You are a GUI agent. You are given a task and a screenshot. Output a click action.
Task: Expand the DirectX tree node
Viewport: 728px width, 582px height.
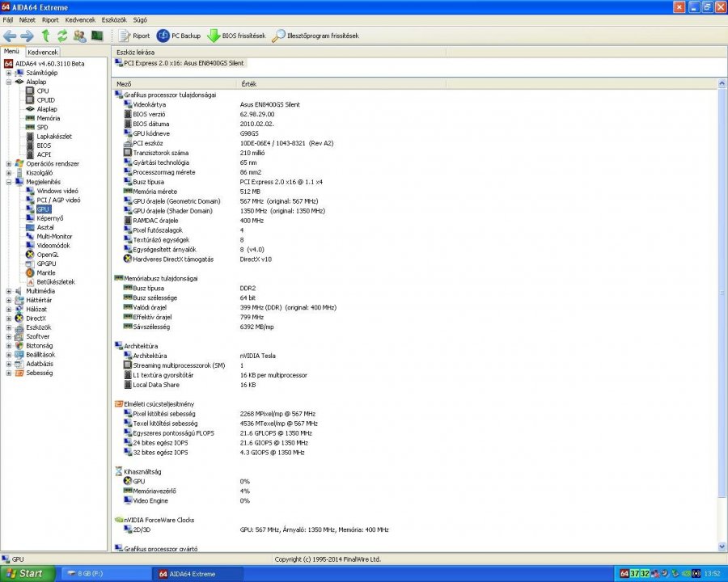pyautogui.click(x=8, y=318)
